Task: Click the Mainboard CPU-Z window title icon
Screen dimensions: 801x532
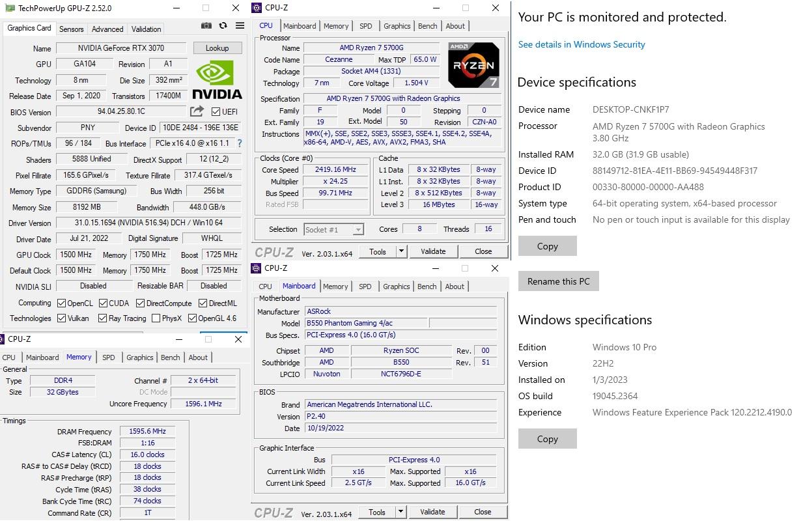Action: point(257,268)
